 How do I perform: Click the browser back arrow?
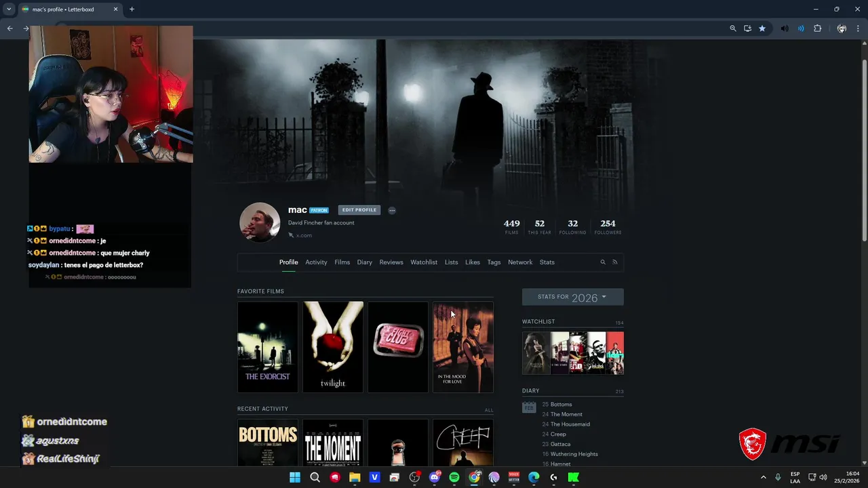pos(9,28)
